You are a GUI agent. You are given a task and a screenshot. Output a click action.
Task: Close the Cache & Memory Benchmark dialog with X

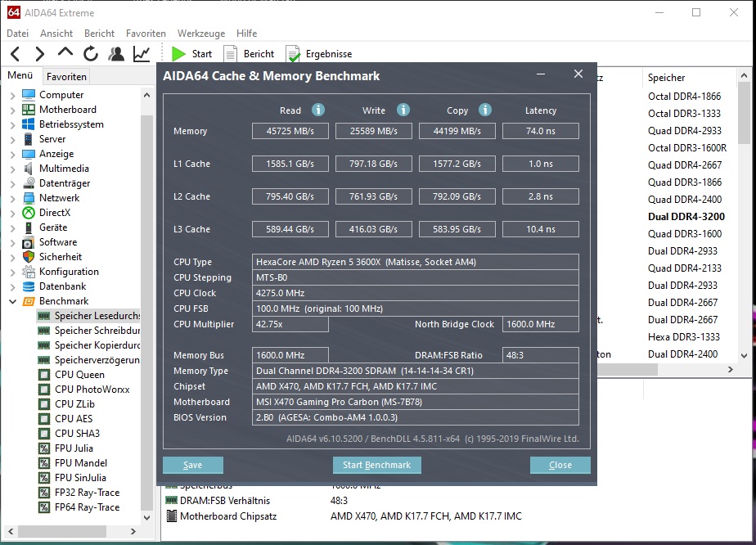(578, 74)
